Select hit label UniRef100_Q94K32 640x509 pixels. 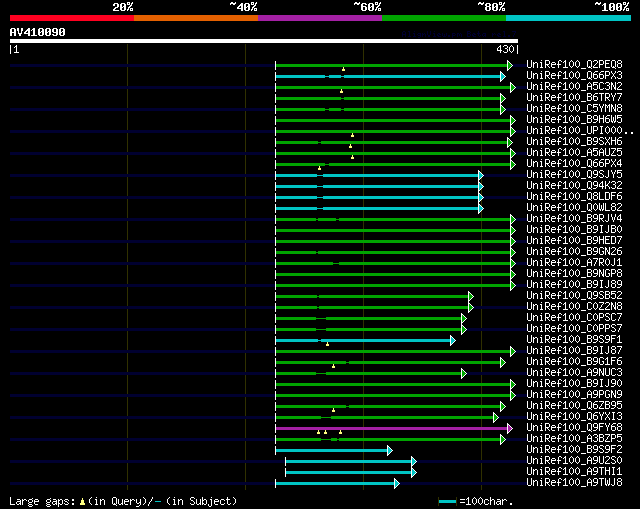click(574, 186)
